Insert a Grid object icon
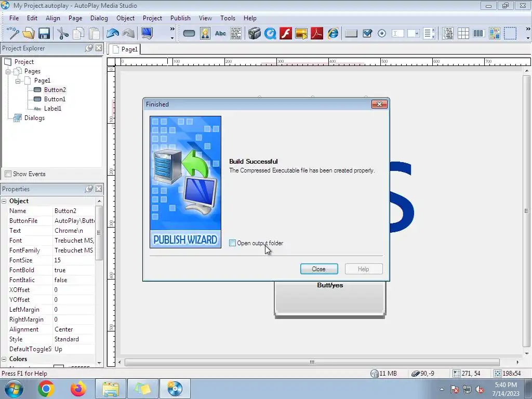Screen dimensions: 532x399 pyautogui.click(x=463, y=33)
